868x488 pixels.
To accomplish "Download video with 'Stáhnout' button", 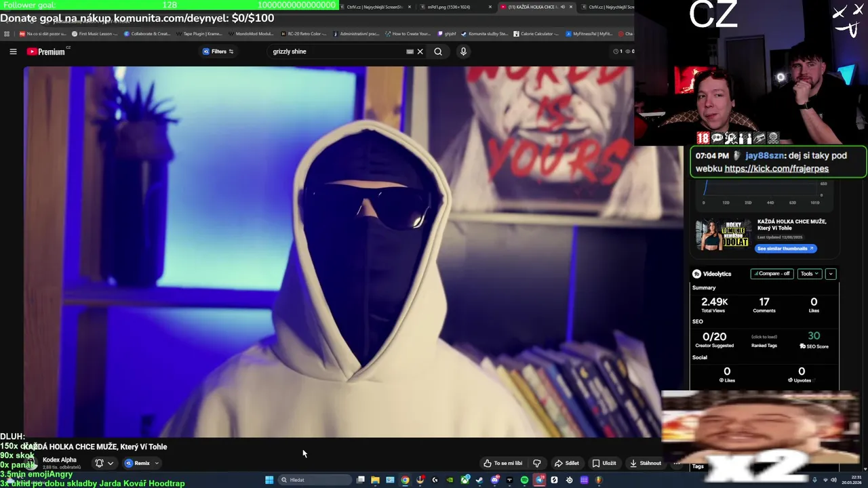I will pos(646,463).
